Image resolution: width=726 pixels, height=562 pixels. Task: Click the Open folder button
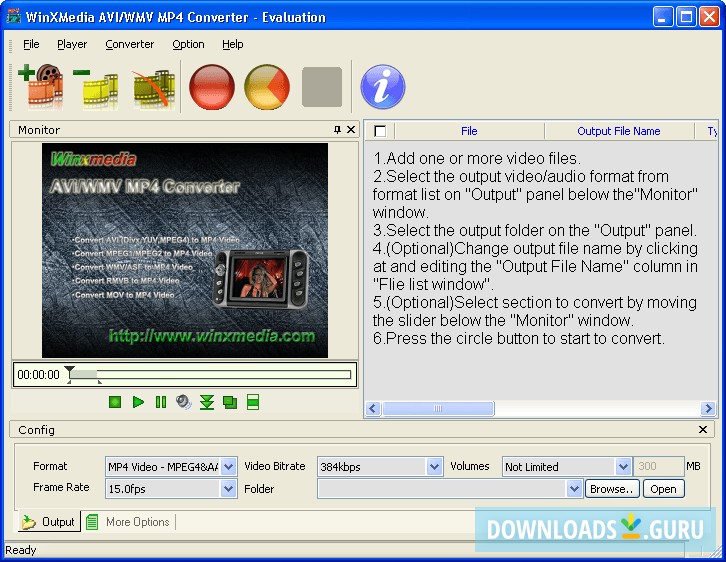[x=663, y=489]
